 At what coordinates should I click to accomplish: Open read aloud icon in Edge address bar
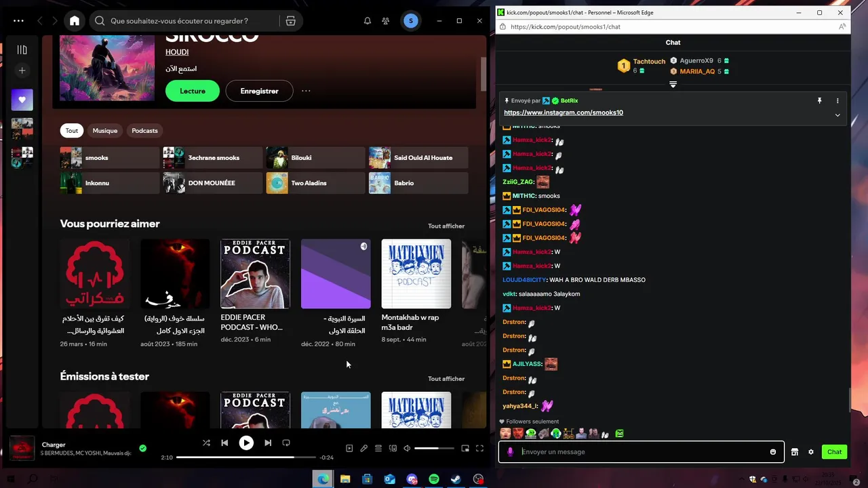click(x=842, y=27)
